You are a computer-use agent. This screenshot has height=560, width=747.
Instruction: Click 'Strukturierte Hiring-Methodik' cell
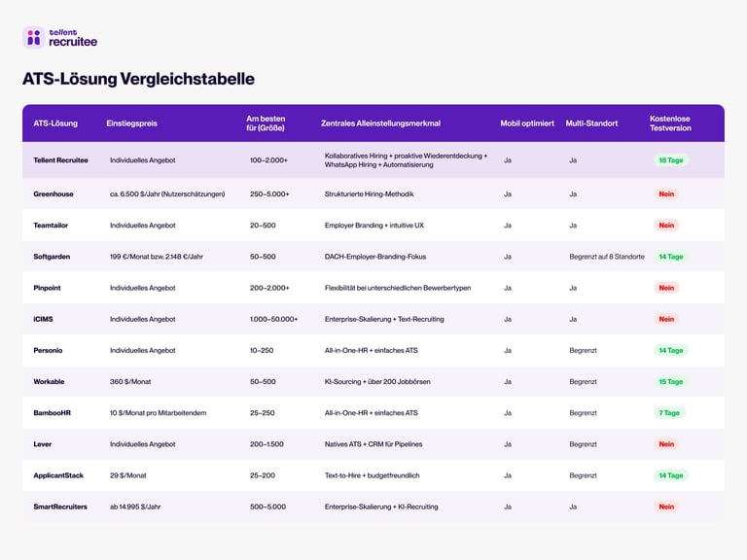(370, 194)
